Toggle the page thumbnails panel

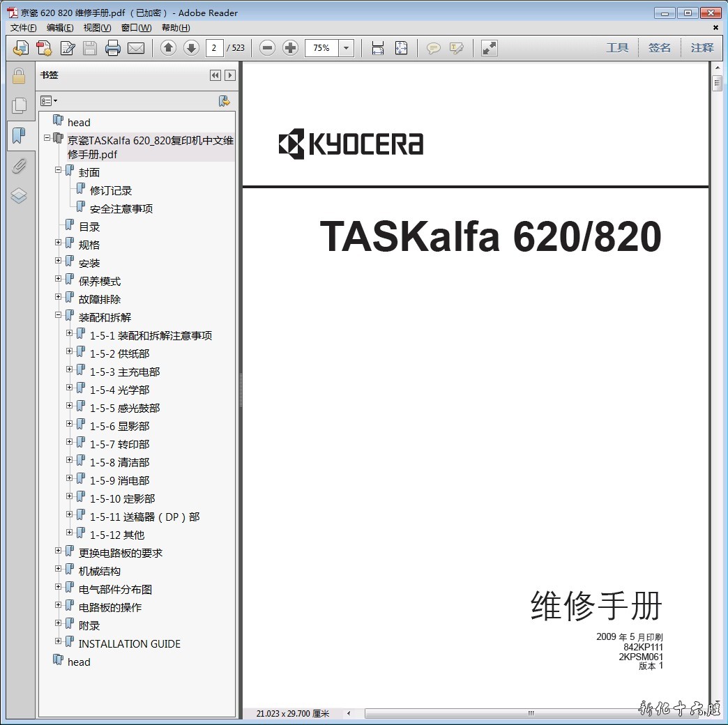[x=19, y=106]
